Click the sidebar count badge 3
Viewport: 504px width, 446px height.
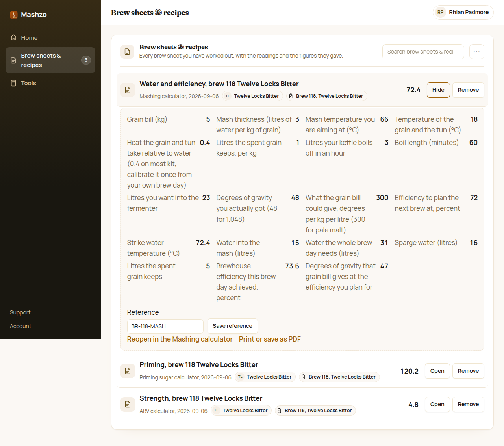(86, 60)
